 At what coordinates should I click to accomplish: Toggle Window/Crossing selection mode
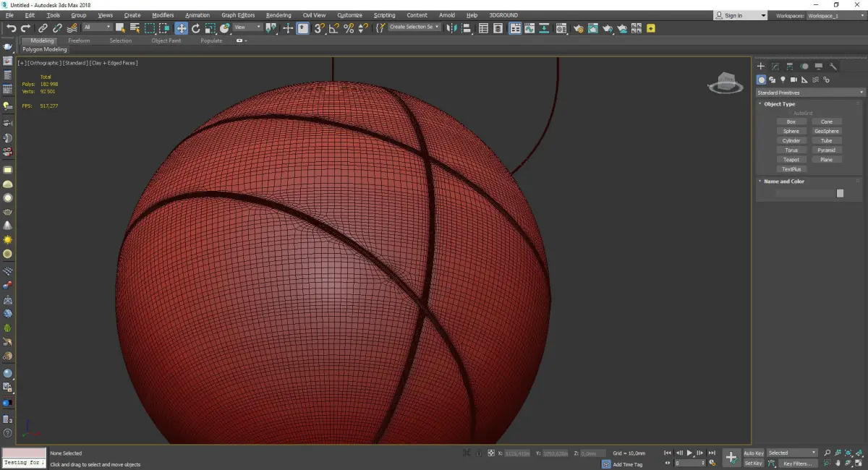tap(165, 28)
